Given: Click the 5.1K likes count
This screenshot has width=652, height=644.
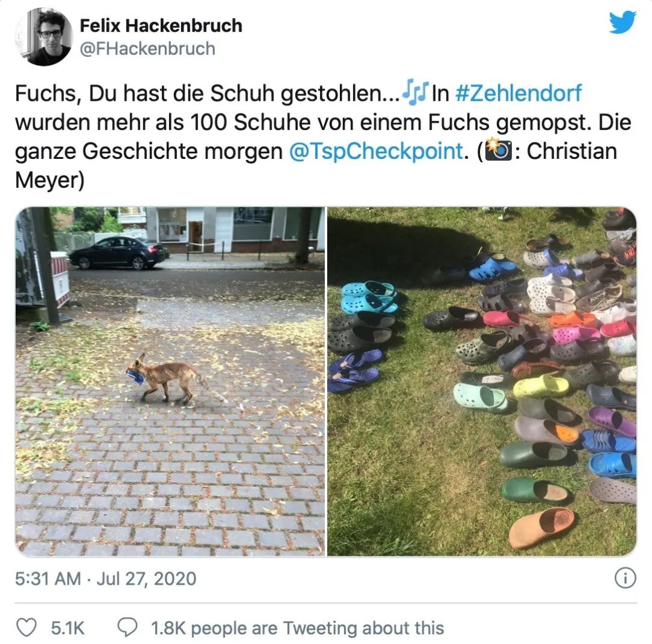Looking at the screenshot, I should coord(68,628).
